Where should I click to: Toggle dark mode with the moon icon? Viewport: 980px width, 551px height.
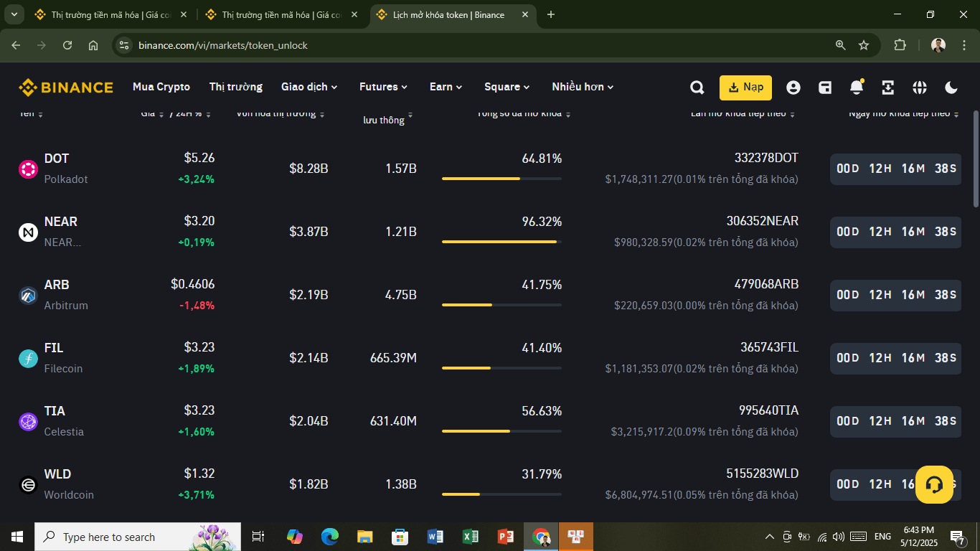coord(951,88)
